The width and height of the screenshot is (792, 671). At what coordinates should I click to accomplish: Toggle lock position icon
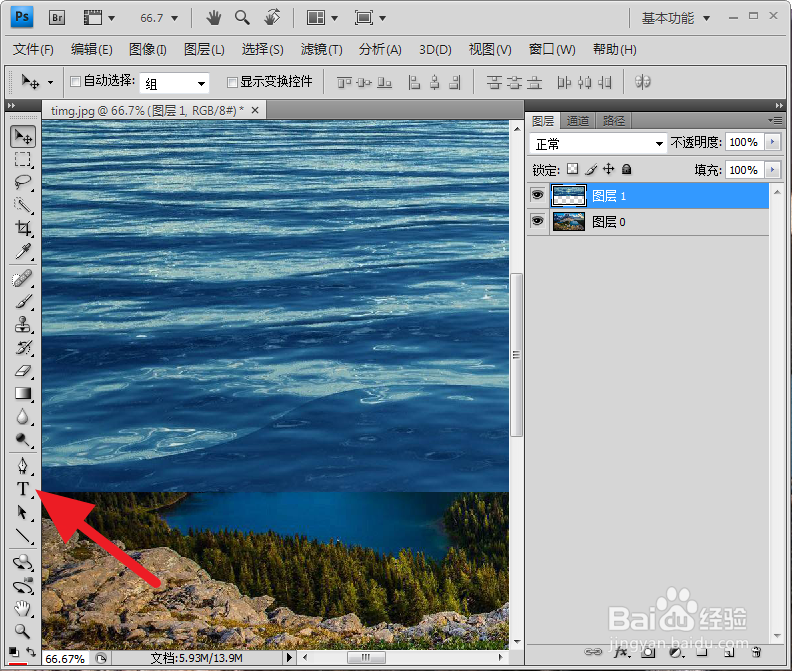coord(609,169)
